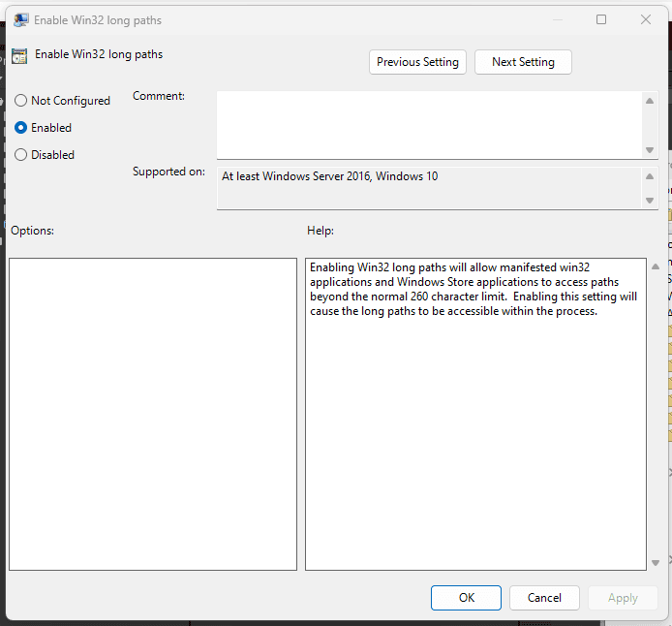Click the policy setting icon beside the heading
The image size is (672, 626).
tap(19, 56)
